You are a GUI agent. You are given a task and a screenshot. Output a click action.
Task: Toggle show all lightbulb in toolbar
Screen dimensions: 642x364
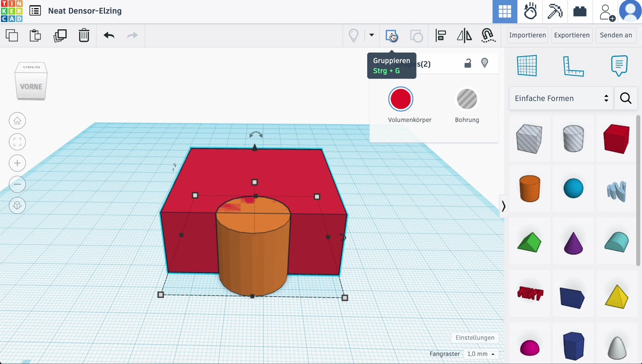(x=354, y=35)
